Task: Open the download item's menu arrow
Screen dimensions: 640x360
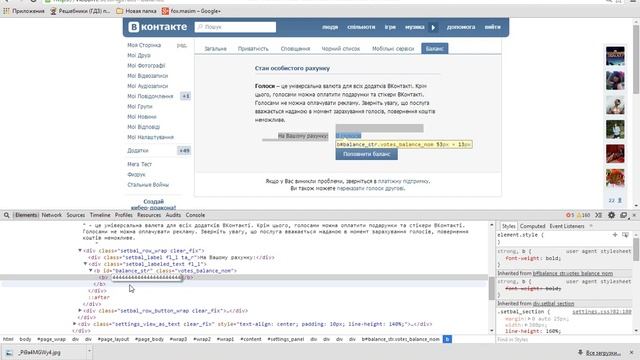Action: (x=89, y=351)
